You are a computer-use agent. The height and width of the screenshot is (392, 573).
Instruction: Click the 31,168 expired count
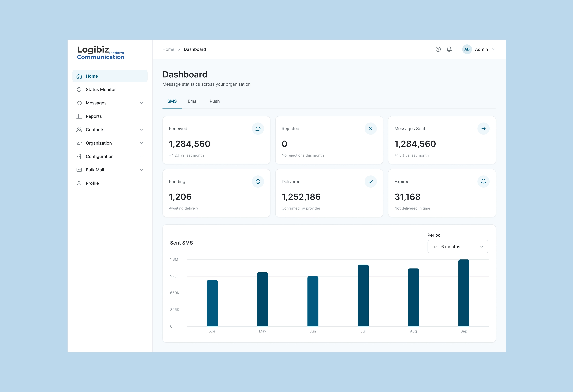[407, 197]
